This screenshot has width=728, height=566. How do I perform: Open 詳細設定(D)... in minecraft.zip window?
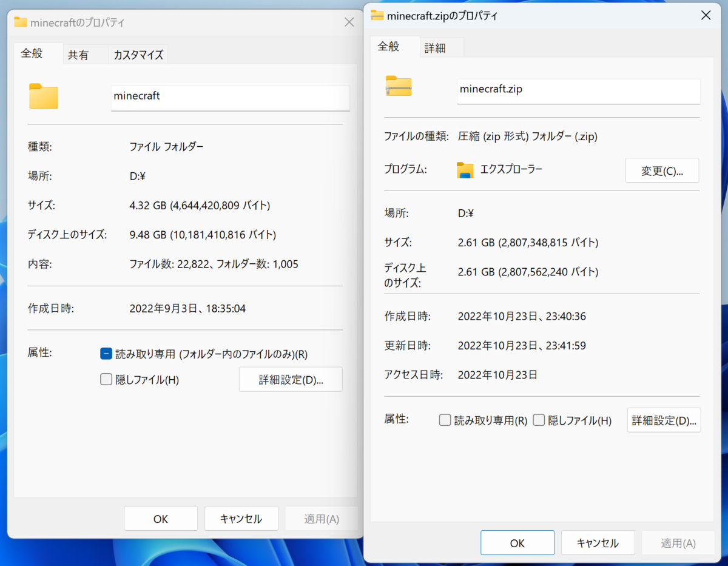point(664,420)
